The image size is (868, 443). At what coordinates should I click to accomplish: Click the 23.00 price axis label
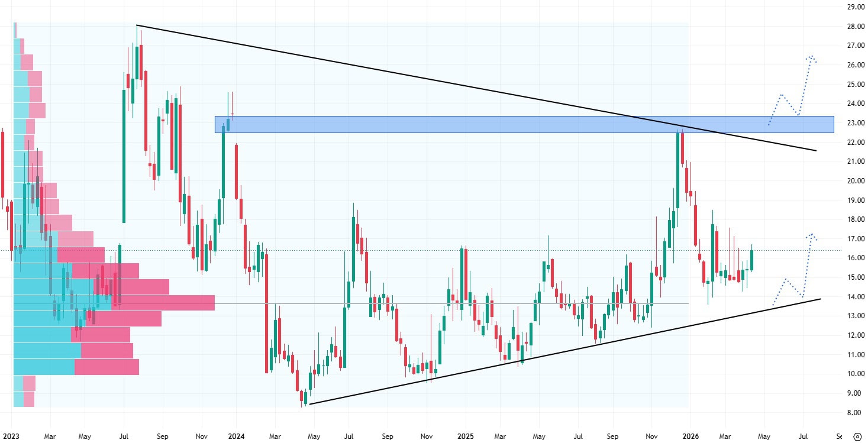tap(853, 123)
